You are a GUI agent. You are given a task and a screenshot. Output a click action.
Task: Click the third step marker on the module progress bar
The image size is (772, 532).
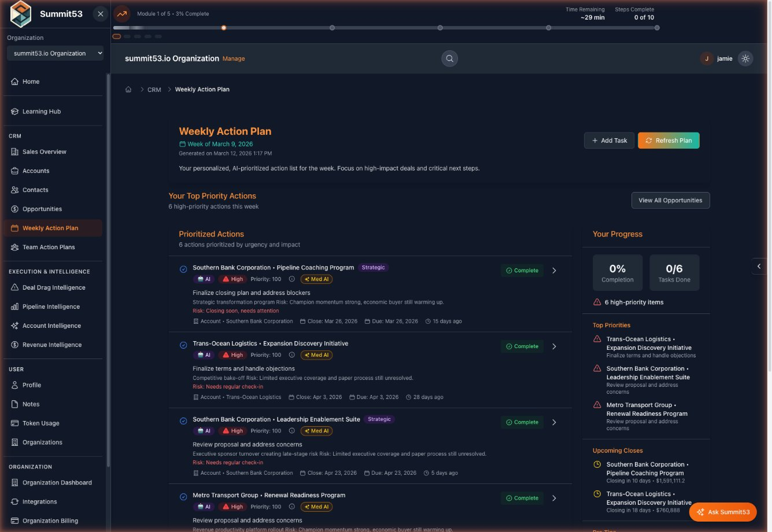click(x=440, y=27)
